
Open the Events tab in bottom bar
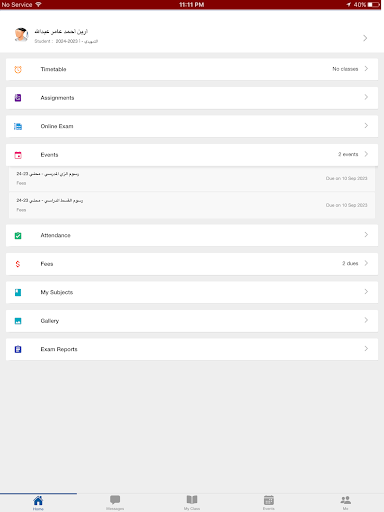[x=269, y=502]
